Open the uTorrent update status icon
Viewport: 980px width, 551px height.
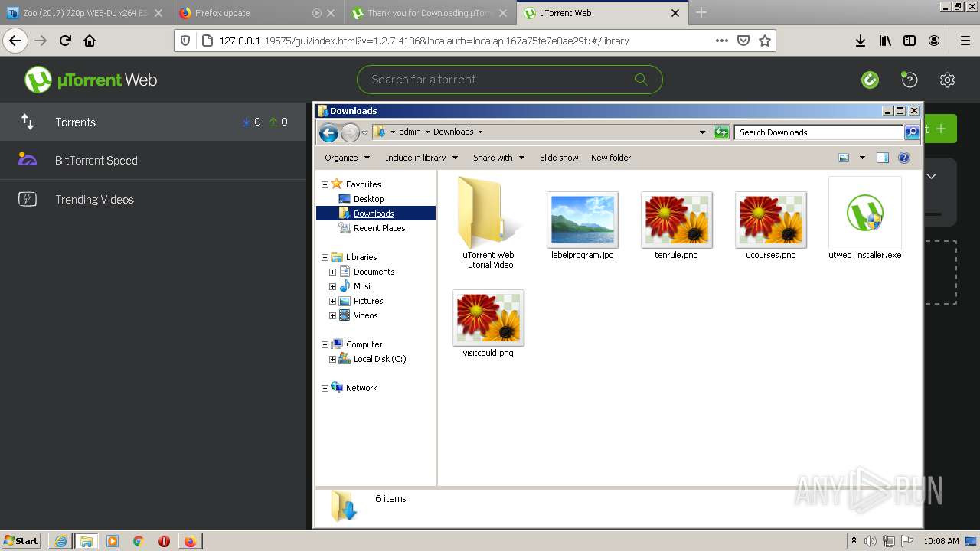click(x=870, y=80)
